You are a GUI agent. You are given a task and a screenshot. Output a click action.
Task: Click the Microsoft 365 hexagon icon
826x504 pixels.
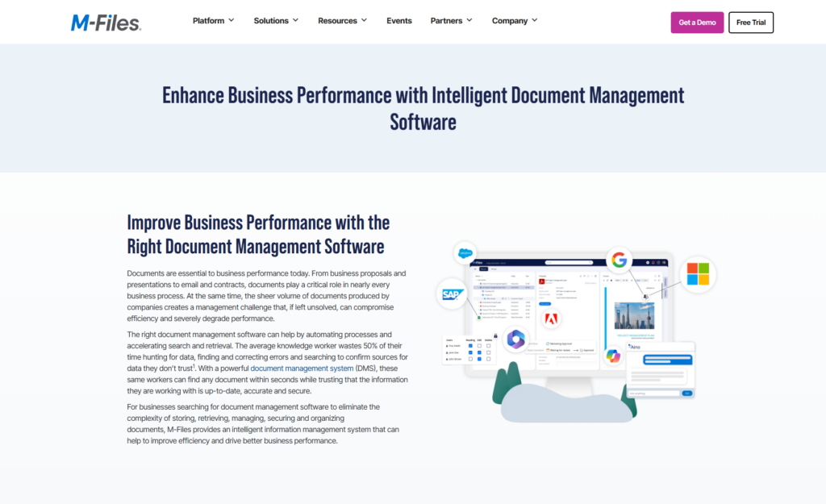tap(516, 339)
